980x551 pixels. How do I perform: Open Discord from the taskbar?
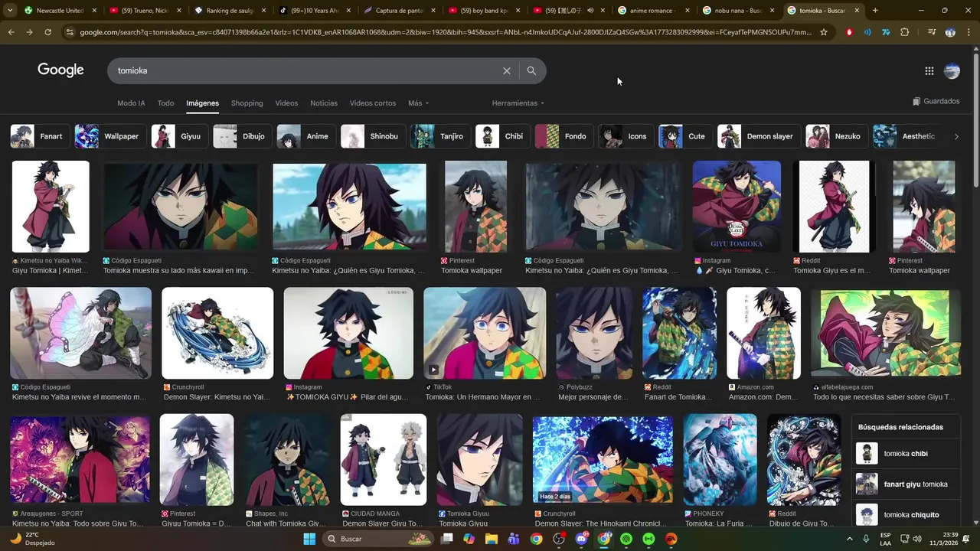[581, 539]
